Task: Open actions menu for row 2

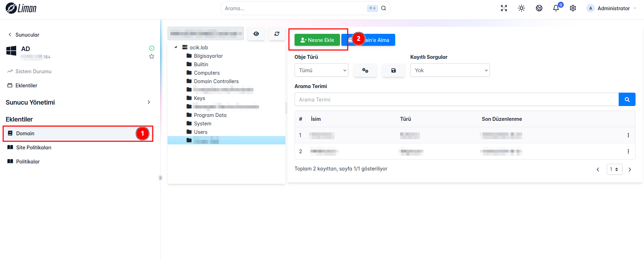Action: 628,151
